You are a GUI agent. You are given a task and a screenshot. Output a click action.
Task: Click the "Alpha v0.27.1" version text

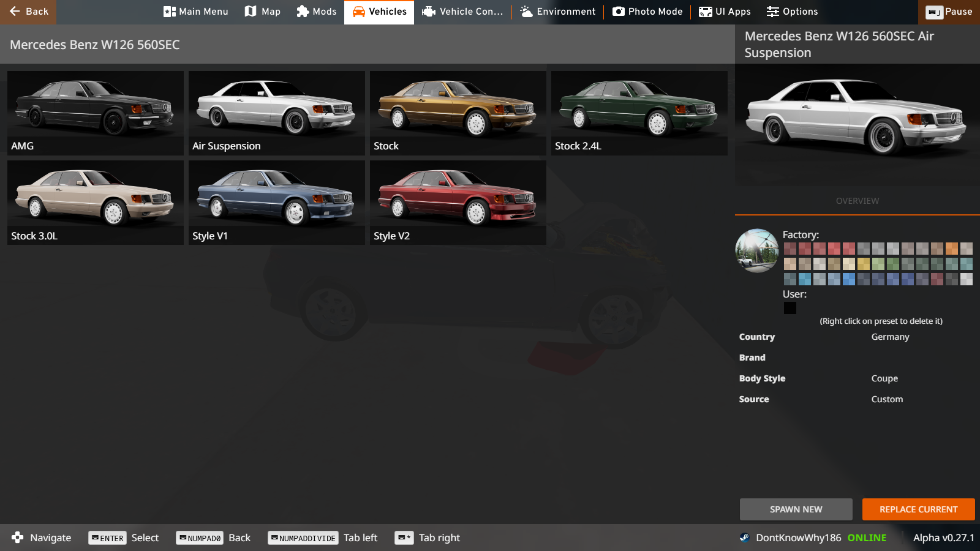click(944, 538)
